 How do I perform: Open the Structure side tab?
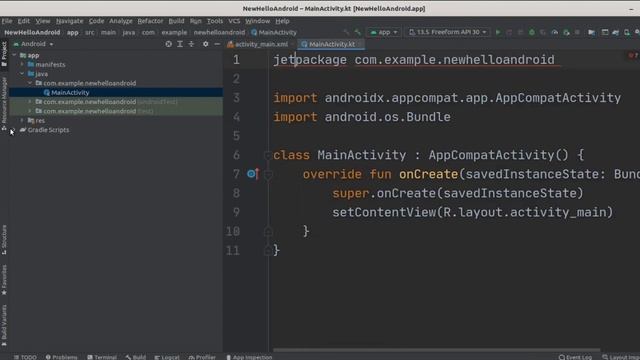4,240
